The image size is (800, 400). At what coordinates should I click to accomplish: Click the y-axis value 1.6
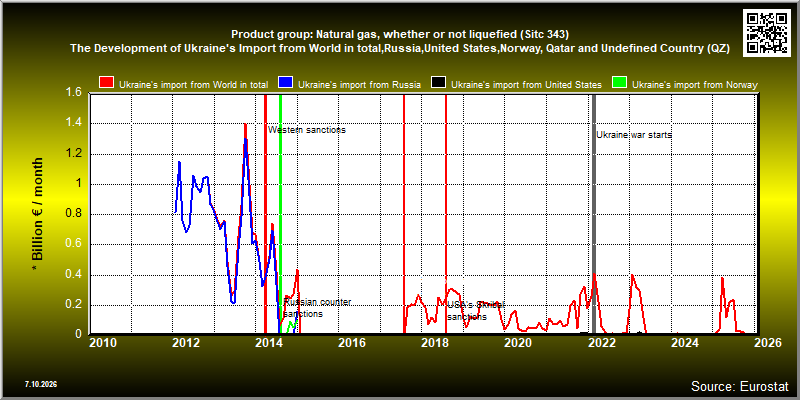[74, 93]
